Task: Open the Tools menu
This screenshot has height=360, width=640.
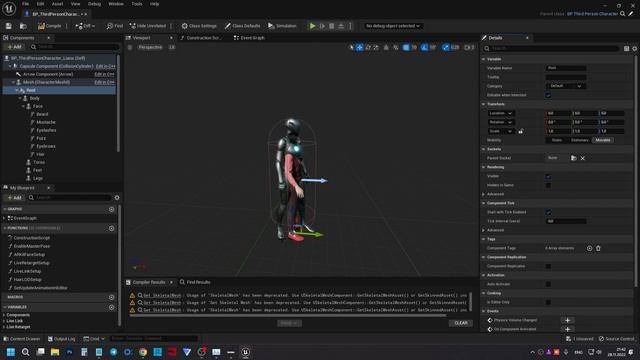Action: click(137, 4)
